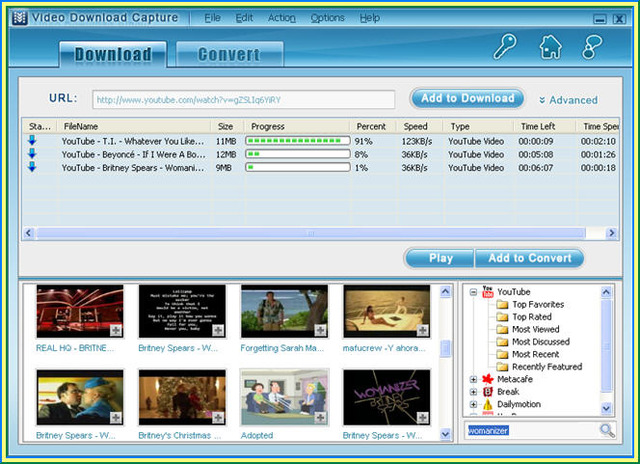The height and width of the screenshot is (464, 640).
Task: Click plus icon on Forgetting Sarah Ma thumbnail
Action: click(x=320, y=330)
